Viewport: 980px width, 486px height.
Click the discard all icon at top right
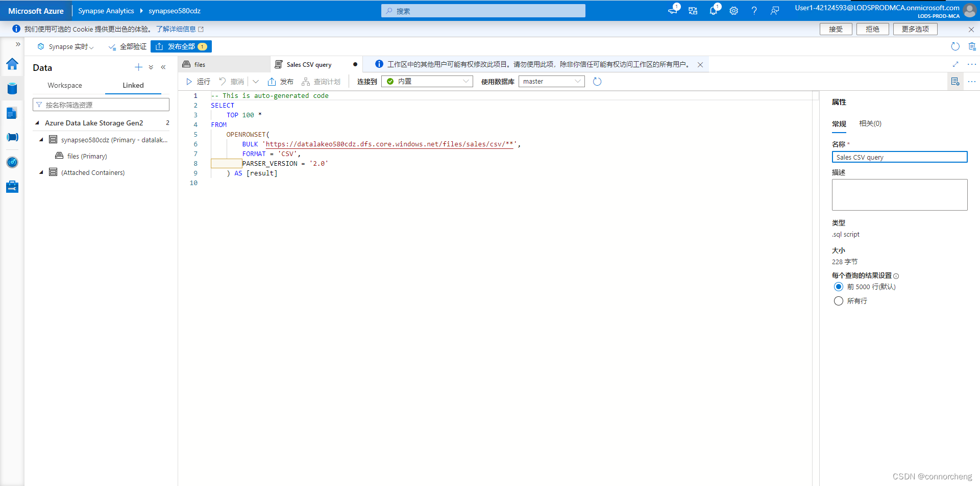point(972,46)
